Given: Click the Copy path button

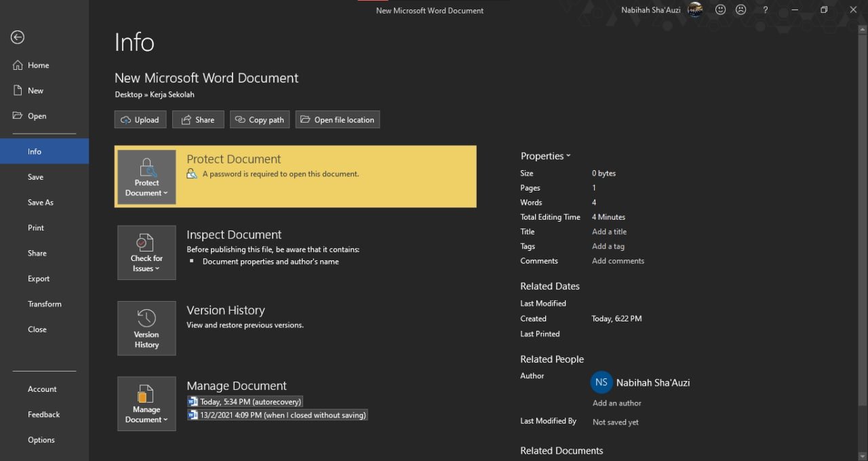Looking at the screenshot, I should [x=260, y=119].
